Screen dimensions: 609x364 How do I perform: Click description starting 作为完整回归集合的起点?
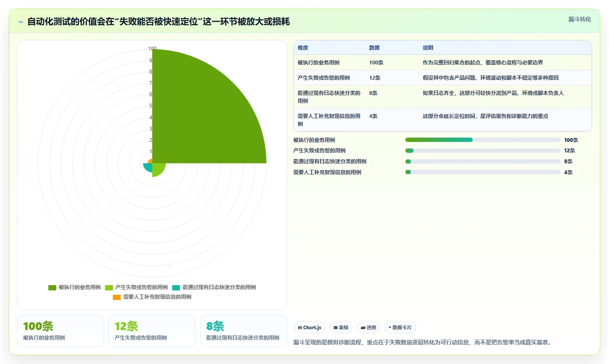pyautogui.click(x=483, y=63)
